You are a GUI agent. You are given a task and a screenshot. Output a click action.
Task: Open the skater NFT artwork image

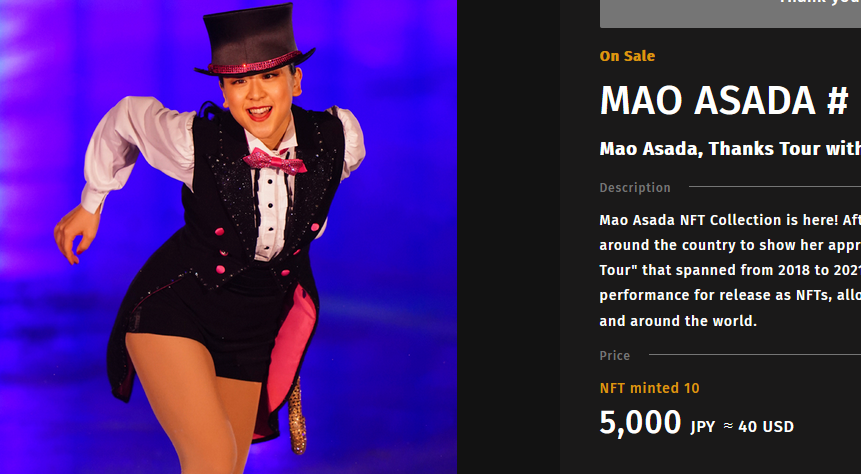pyautogui.click(x=228, y=237)
